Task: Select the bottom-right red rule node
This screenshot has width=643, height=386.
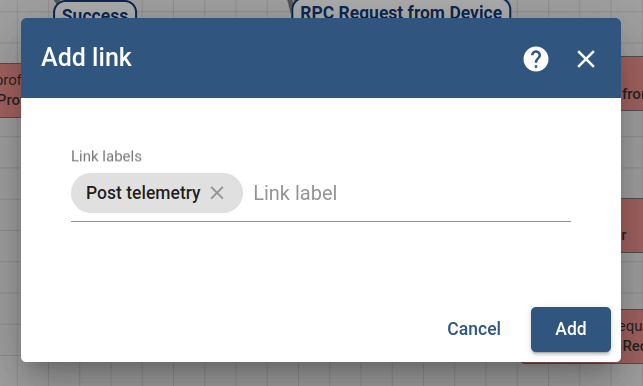Action: pos(632,336)
